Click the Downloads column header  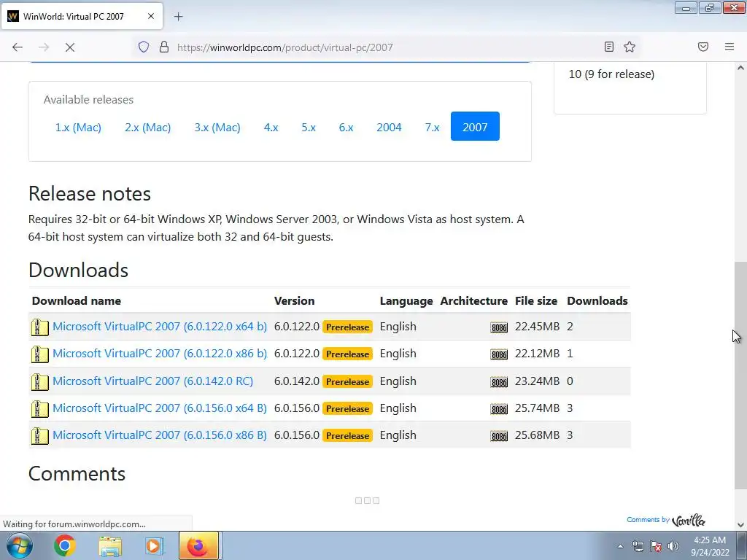point(597,301)
